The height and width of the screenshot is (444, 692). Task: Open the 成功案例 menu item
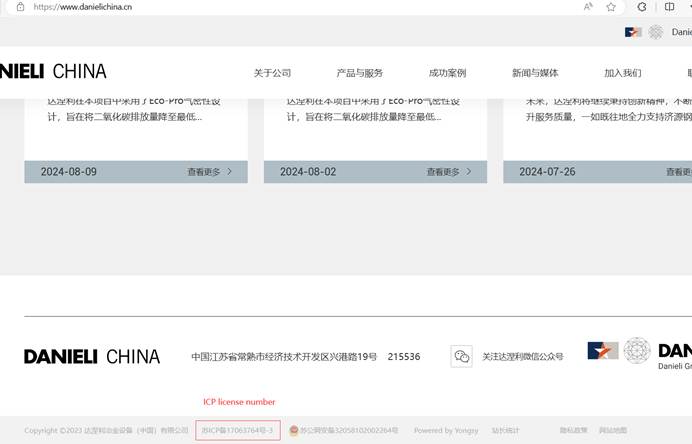(447, 73)
